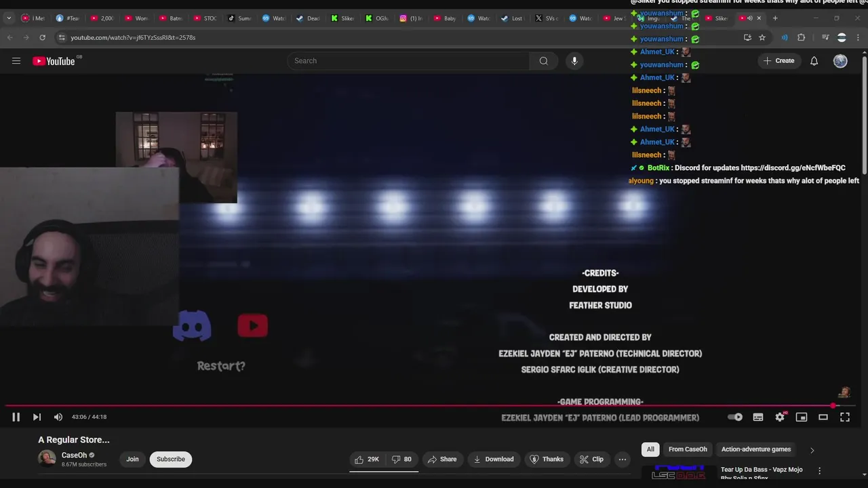The width and height of the screenshot is (868, 488).
Task: Click the Thanks button
Action: tap(547, 460)
